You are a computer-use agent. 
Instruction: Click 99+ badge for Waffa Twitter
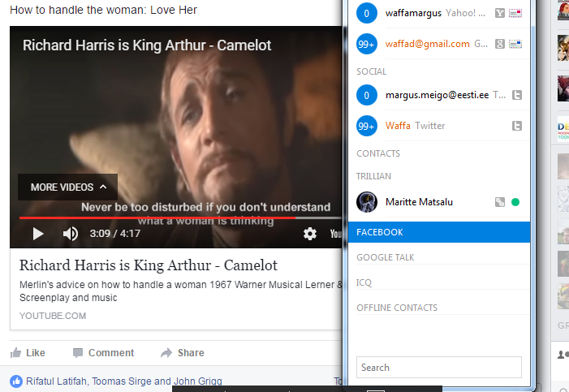coord(367,126)
